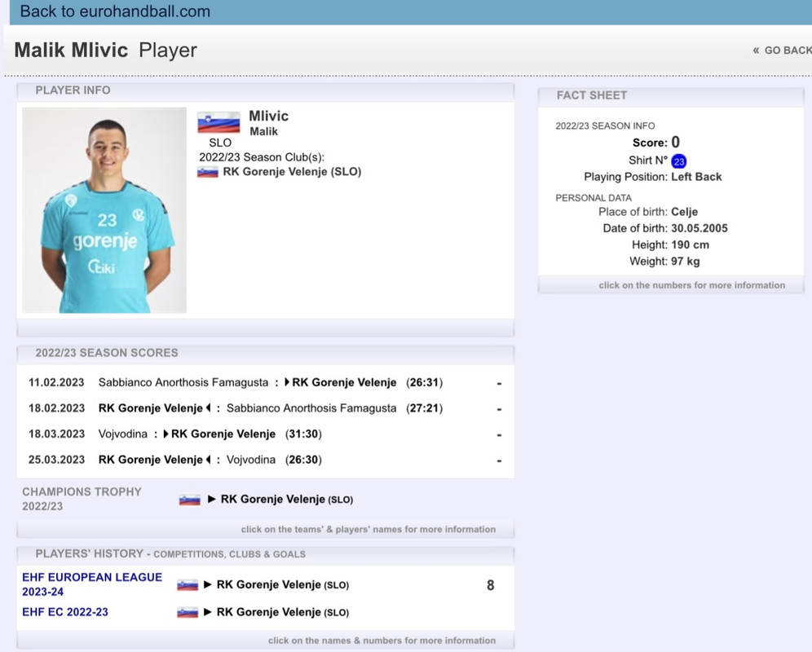Click 2022/23 SEASON SCORES section header
Viewport: 812px width, 652px height.
pyautogui.click(x=107, y=353)
